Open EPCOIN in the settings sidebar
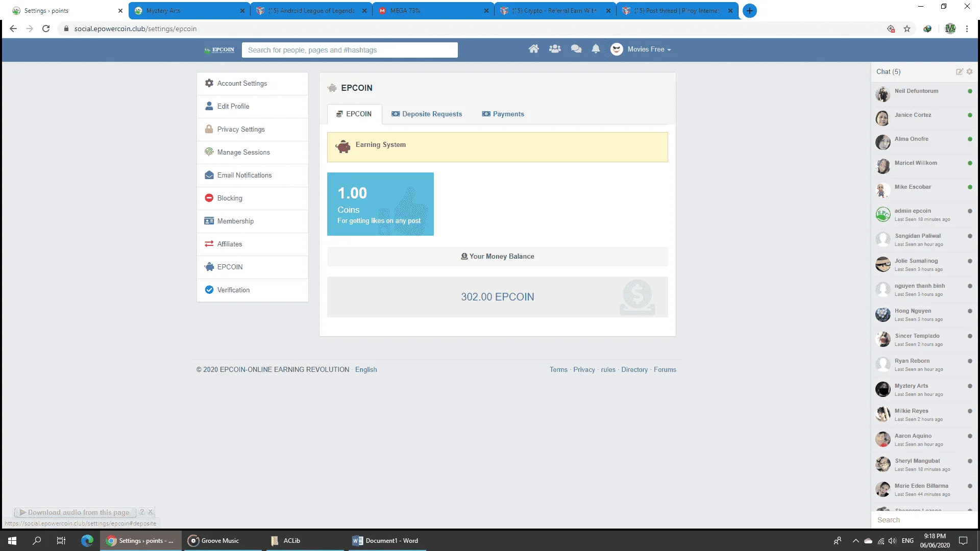This screenshot has width=980, height=551. (x=253, y=267)
